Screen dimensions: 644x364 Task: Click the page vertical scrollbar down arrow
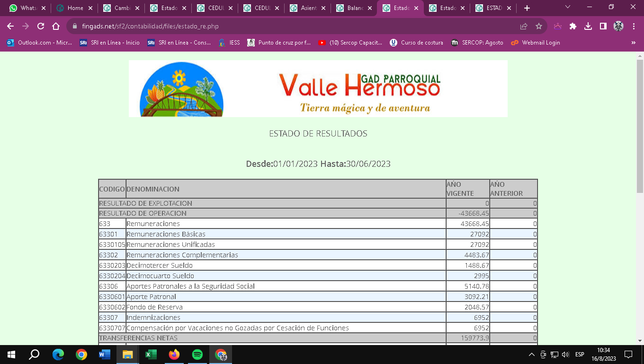point(640,340)
